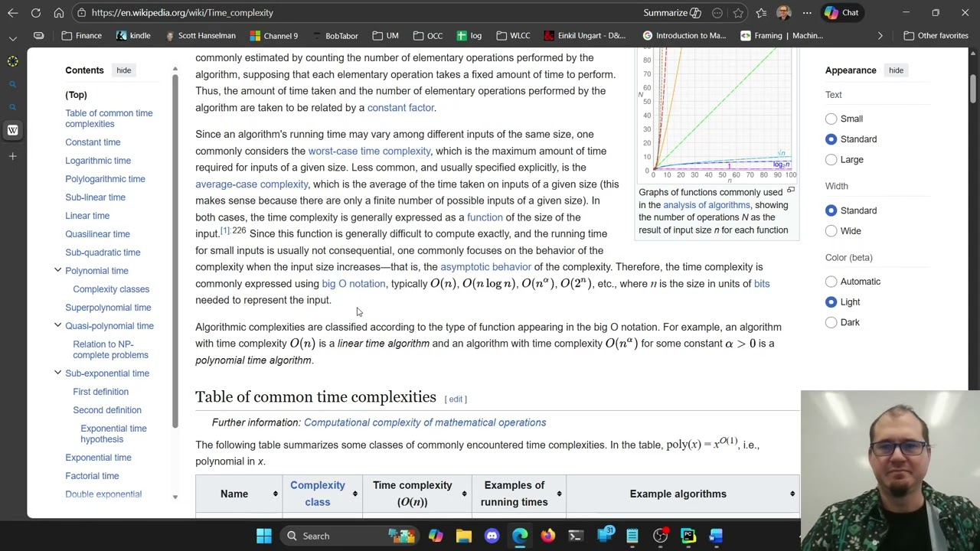980x551 pixels.
Task: Open the Windows Start menu
Action: pos(264,536)
